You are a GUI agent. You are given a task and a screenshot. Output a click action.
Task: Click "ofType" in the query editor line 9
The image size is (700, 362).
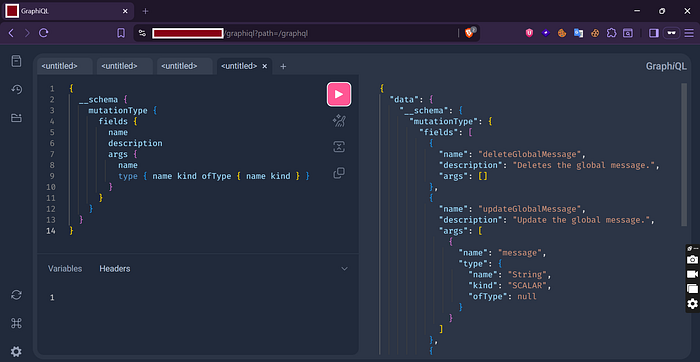216,176
